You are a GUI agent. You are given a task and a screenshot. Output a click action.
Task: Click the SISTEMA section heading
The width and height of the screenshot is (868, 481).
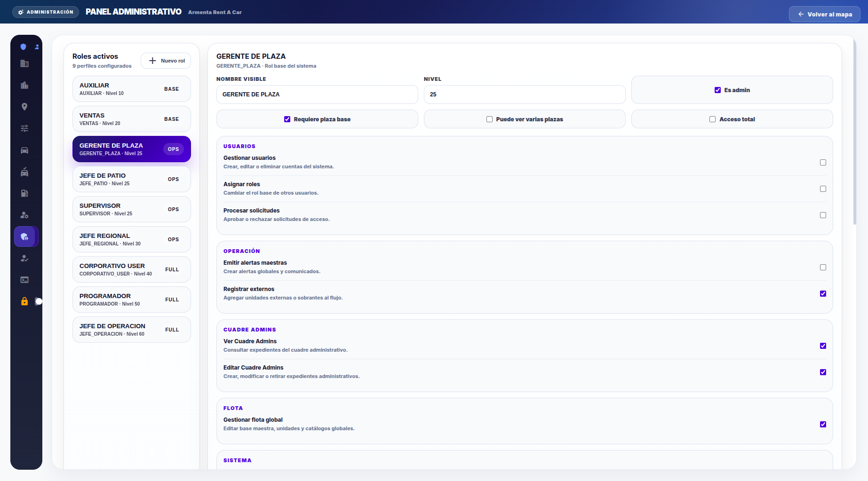[x=238, y=460]
